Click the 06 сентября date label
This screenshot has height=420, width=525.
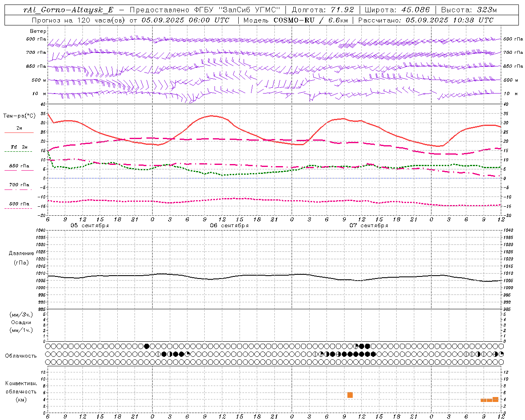229,226
